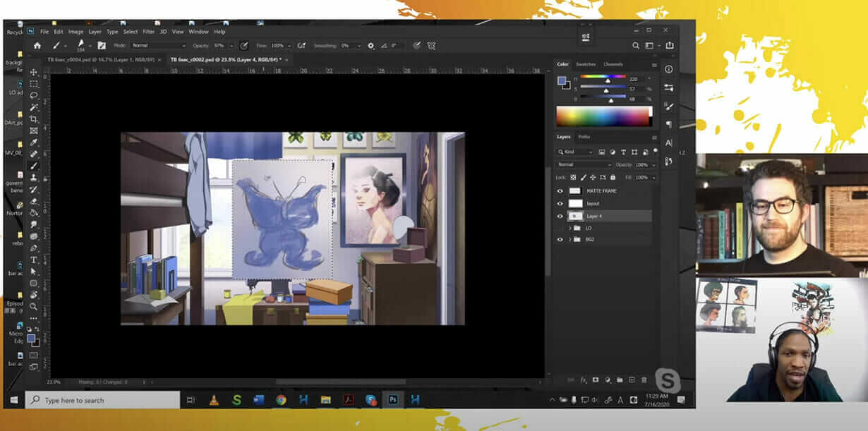Select the Move tool
This screenshot has height=431, width=868.
33,72
